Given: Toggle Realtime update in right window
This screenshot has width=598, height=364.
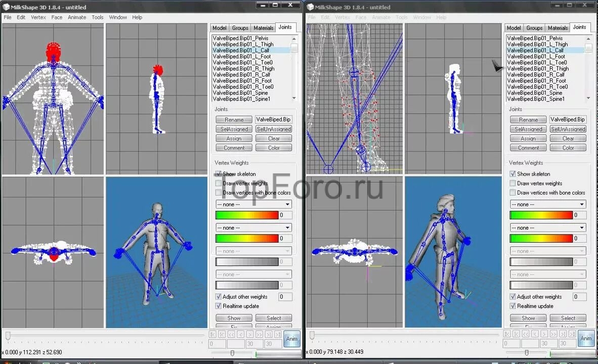Looking at the screenshot, I should pos(512,306).
